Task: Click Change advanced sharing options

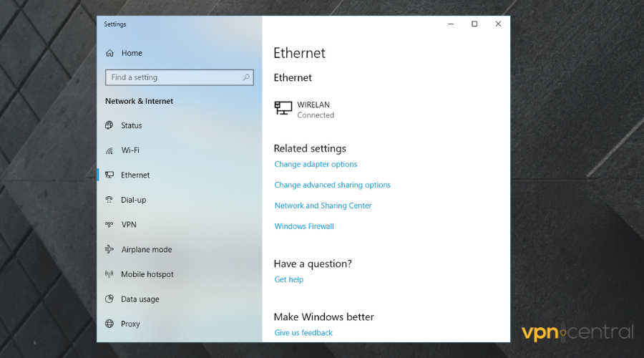Action: [332, 185]
